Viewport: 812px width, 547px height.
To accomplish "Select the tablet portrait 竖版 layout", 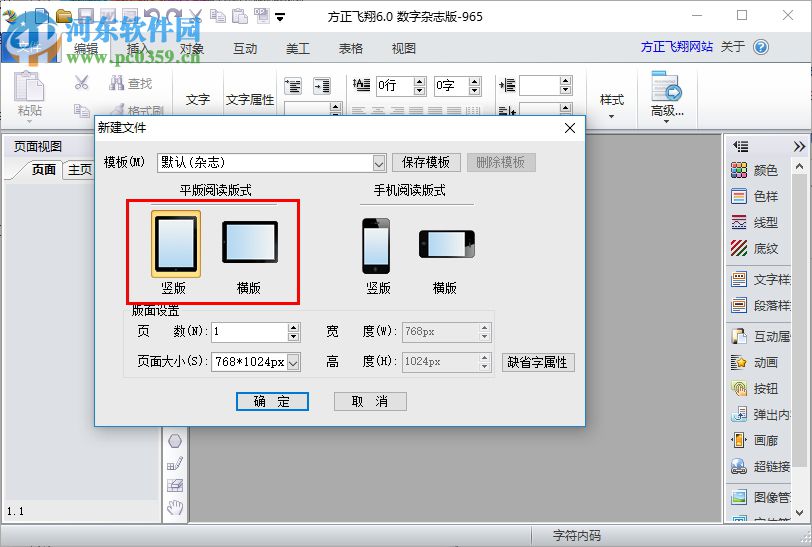I will pyautogui.click(x=176, y=244).
